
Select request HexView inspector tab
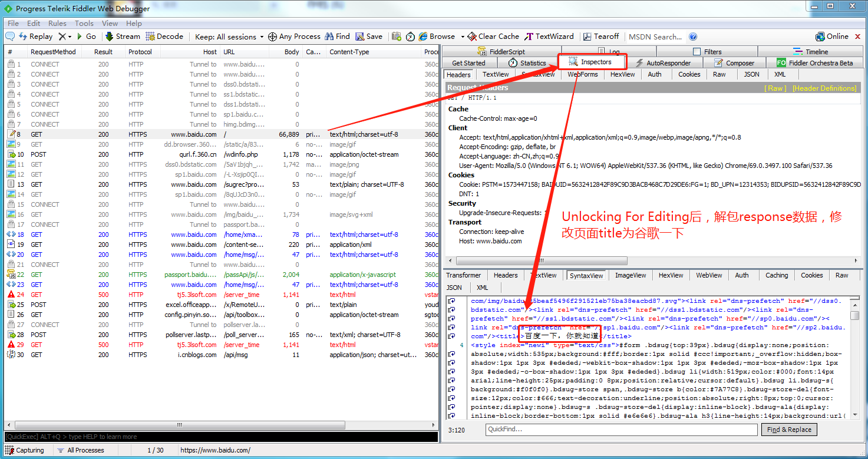[x=622, y=74]
